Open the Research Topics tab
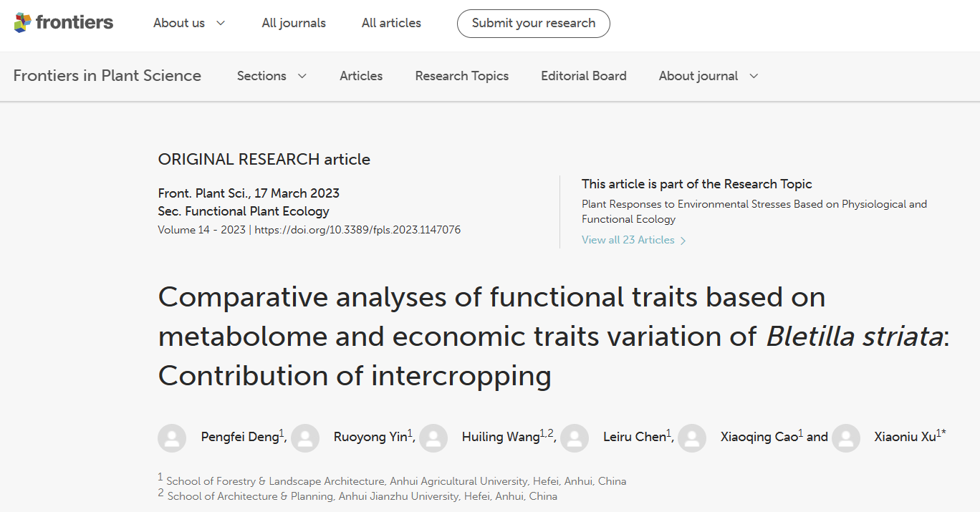The image size is (980, 512). coord(461,76)
